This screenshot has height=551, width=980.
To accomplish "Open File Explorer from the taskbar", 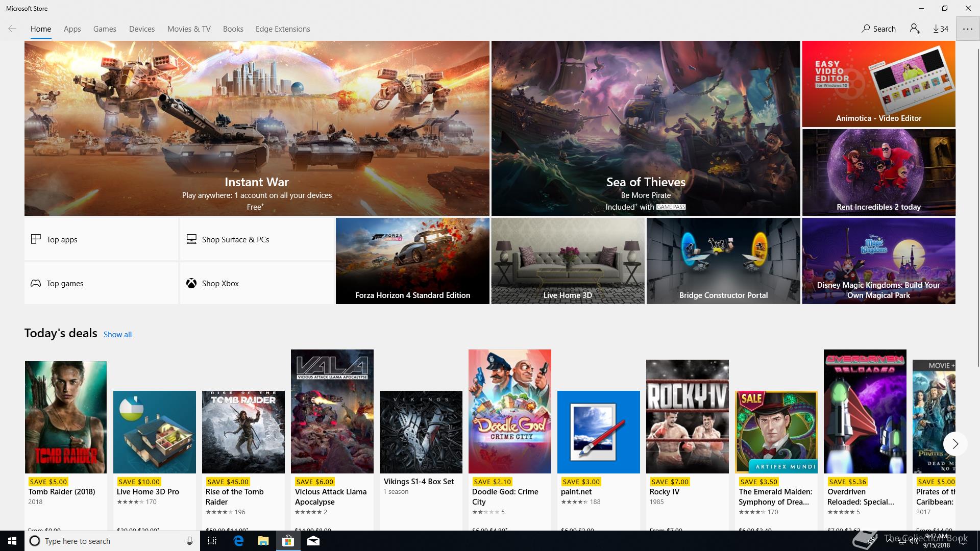I will [263, 541].
